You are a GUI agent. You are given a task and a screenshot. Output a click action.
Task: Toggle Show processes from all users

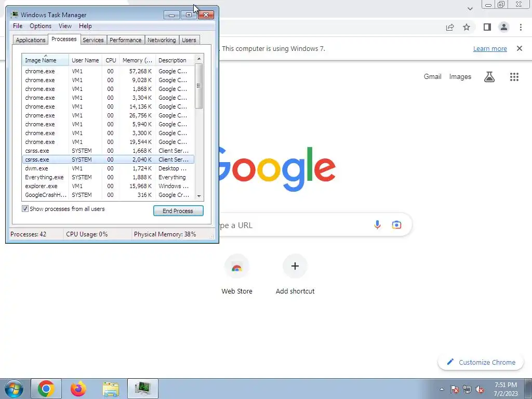click(x=25, y=209)
